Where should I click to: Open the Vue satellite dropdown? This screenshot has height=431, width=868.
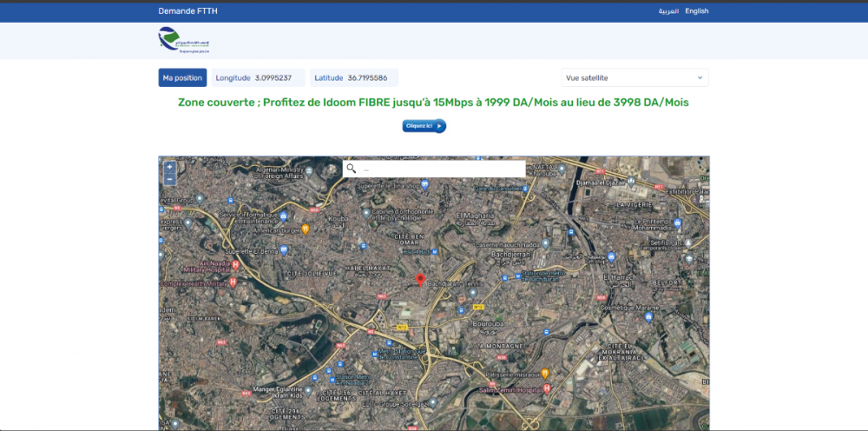(x=635, y=77)
